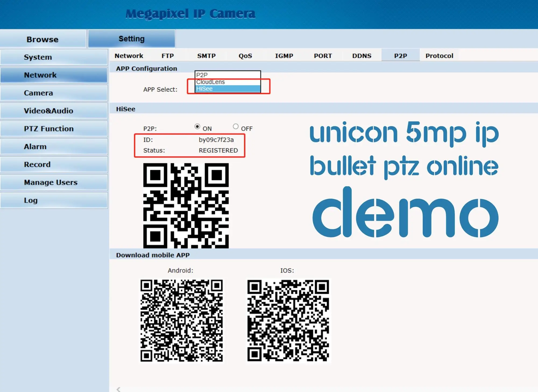Screen dimensions: 538x392
Task: Navigate to the P2P tab
Action: pyautogui.click(x=400, y=55)
